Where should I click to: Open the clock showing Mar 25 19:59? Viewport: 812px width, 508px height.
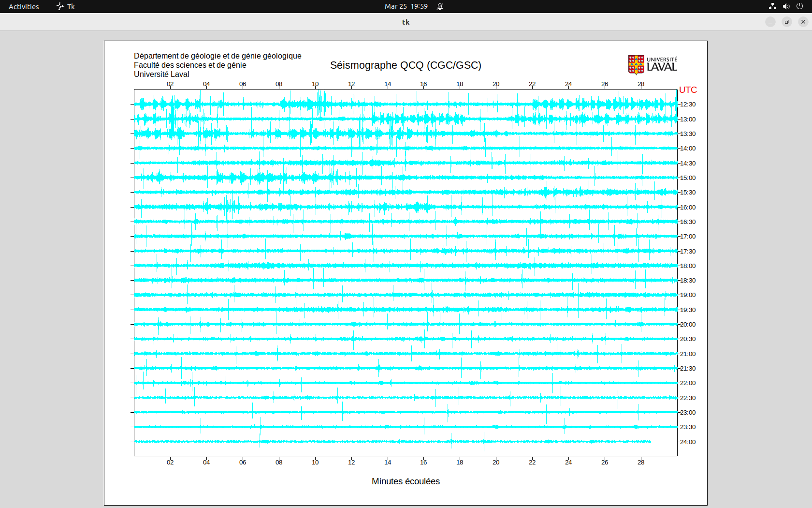click(406, 6)
